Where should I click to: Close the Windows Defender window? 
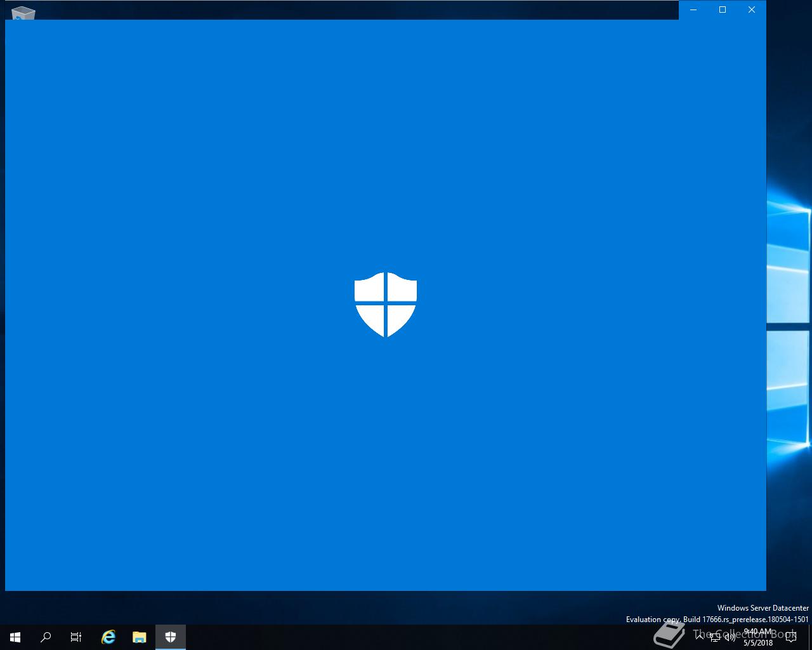(752, 10)
